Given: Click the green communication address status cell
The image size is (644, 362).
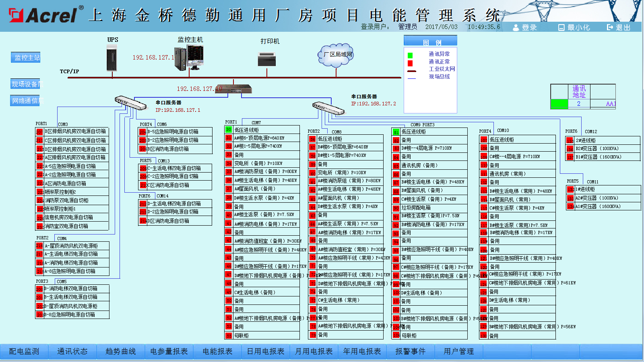Looking at the screenshot, I should [559, 104].
